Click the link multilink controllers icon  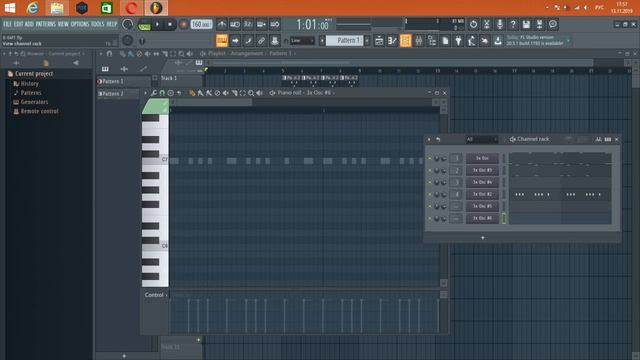point(261,40)
